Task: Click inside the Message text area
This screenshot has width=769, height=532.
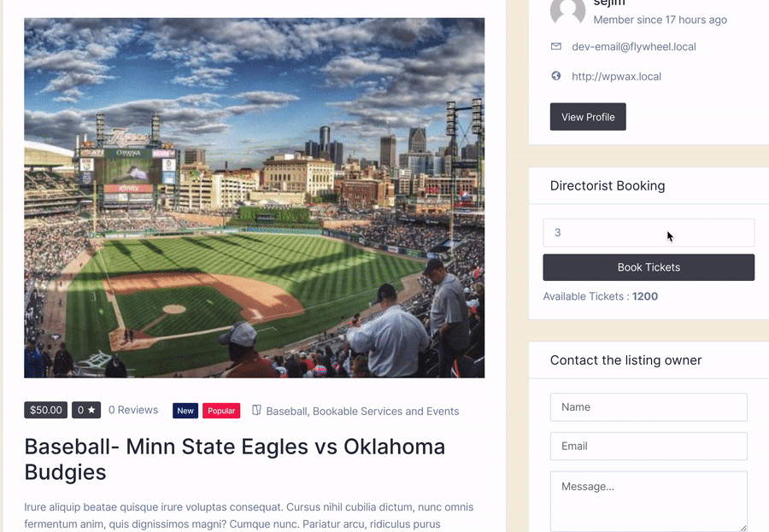Action: (x=649, y=501)
